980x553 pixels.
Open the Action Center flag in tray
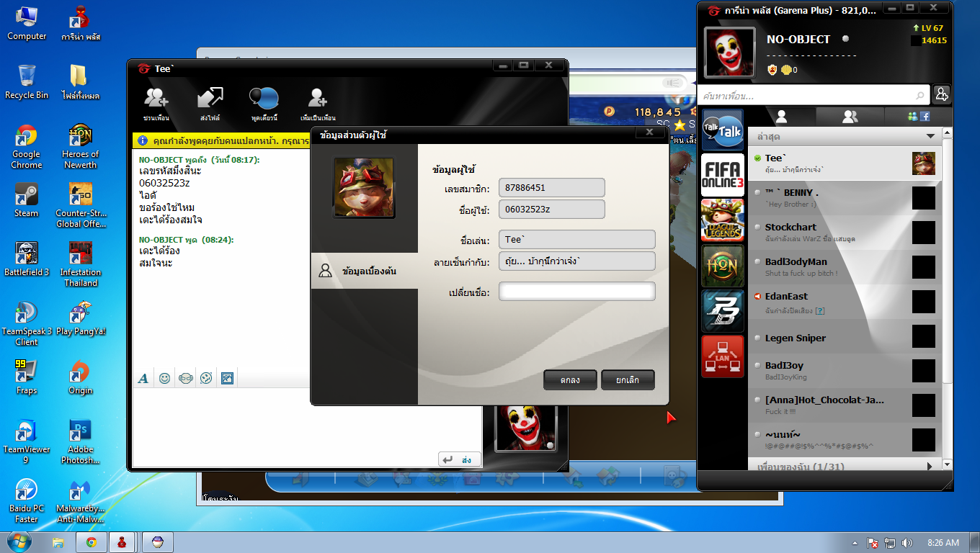click(x=872, y=542)
